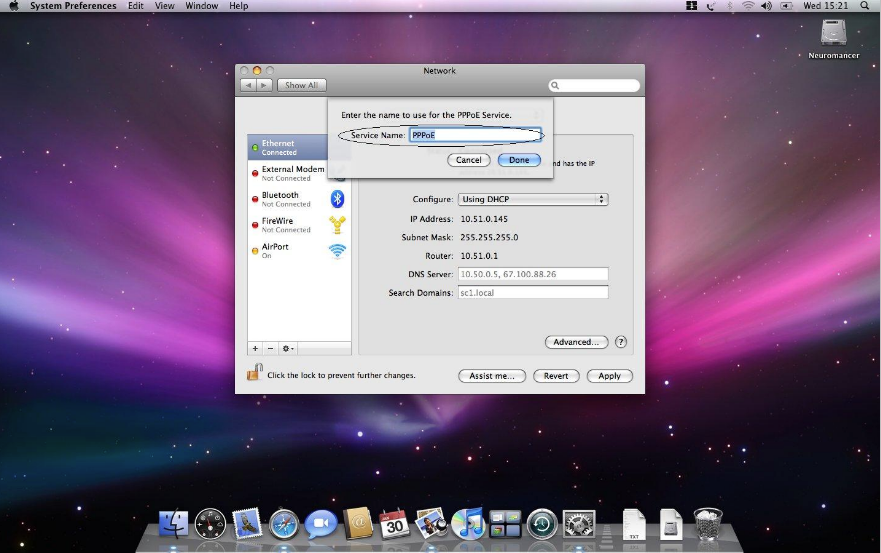Screen dimensions: 881x553
Task: Click the Show All button
Action: point(301,85)
